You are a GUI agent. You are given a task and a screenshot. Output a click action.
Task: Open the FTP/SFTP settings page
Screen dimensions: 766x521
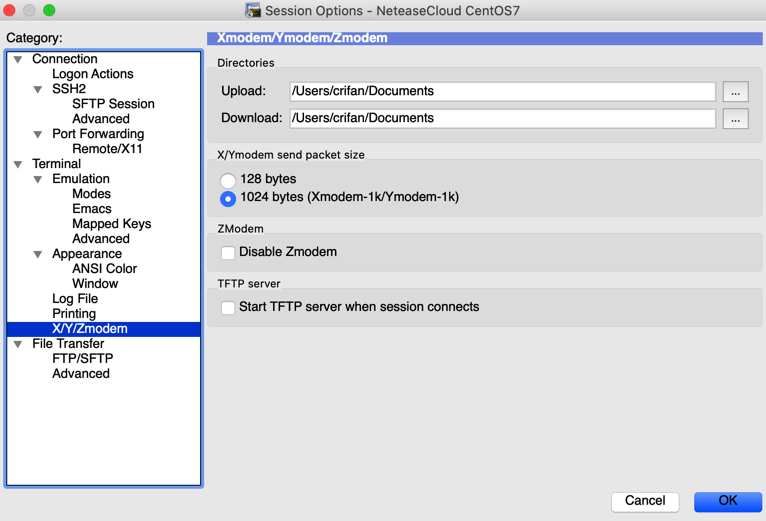coord(82,358)
